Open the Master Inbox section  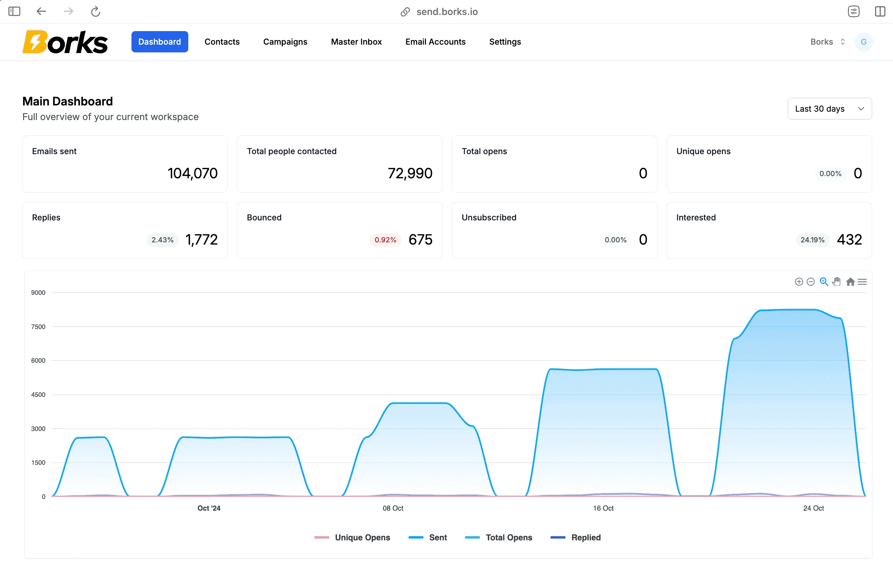click(356, 42)
